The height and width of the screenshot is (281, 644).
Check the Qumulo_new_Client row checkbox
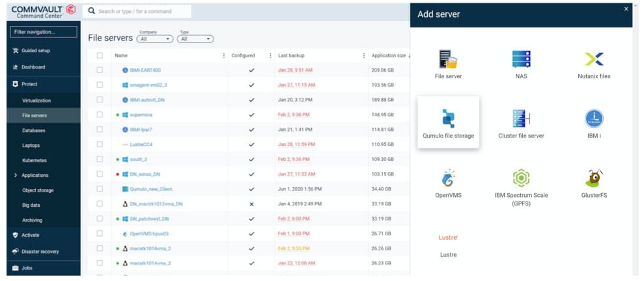click(100, 189)
